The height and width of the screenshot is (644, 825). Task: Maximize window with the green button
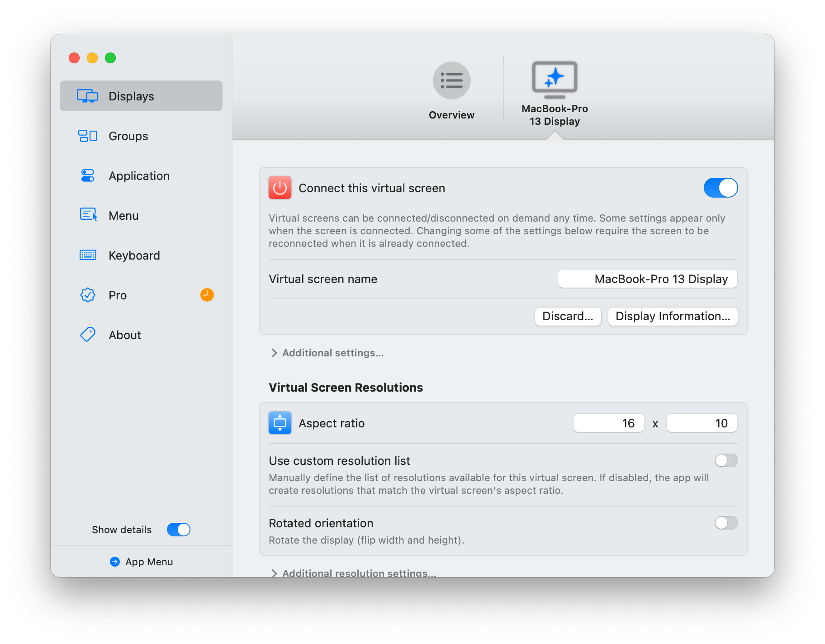(110, 58)
